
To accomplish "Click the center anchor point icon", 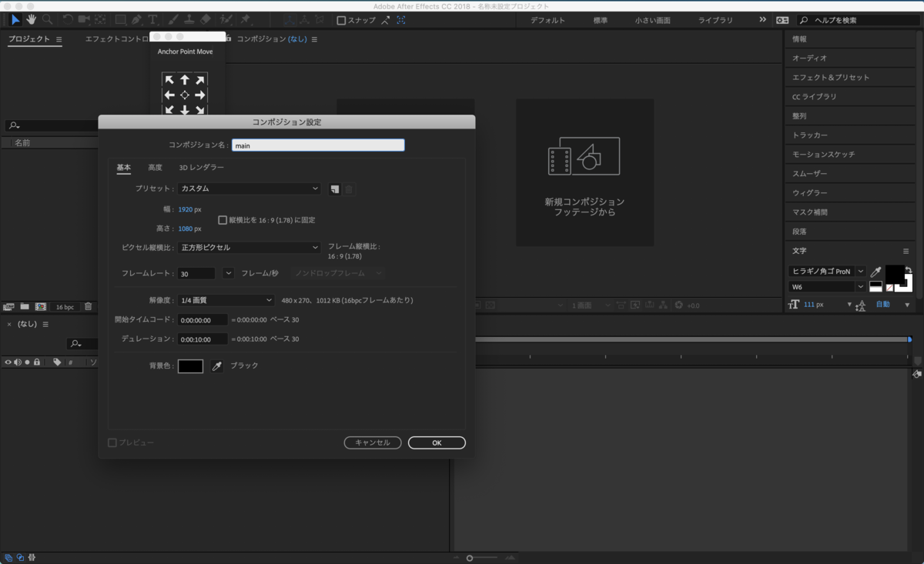I will 185,95.
